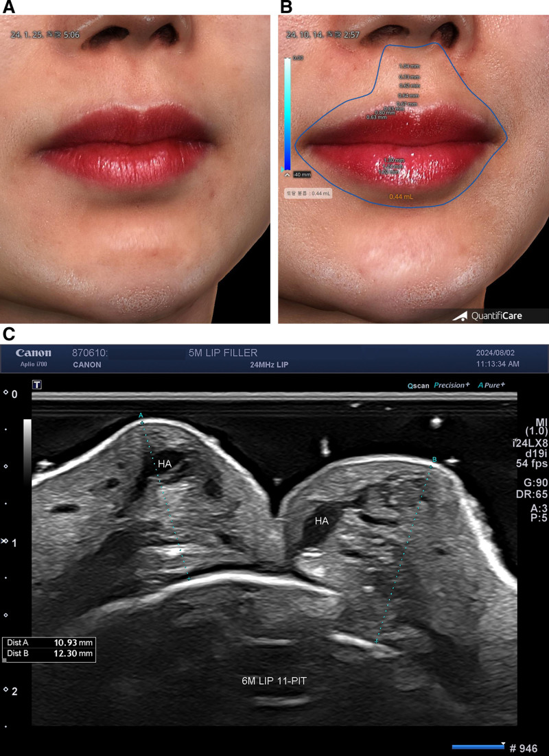The width and height of the screenshot is (549, 756).
Task: Click the G:90 gain value
Action: pyautogui.click(x=535, y=483)
